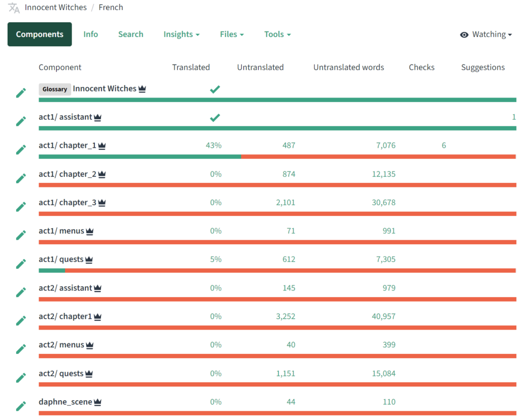The width and height of the screenshot is (520, 420).
Task: Click 2,101 untranslated for act1/chapter_3
Action: 285,203
